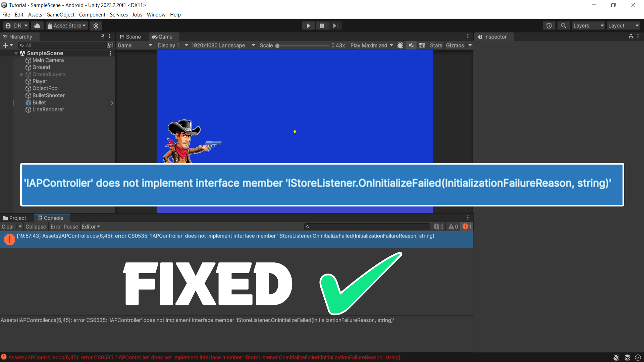
Task: Select Ground object in Hierarchy
Action: pos(41,67)
